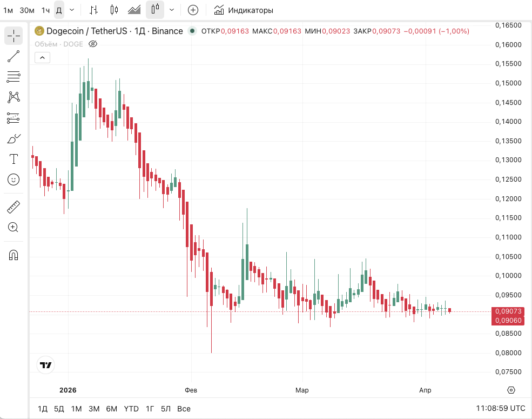Expand the timeframe interval dropdown arrow

pyautogui.click(x=72, y=10)
